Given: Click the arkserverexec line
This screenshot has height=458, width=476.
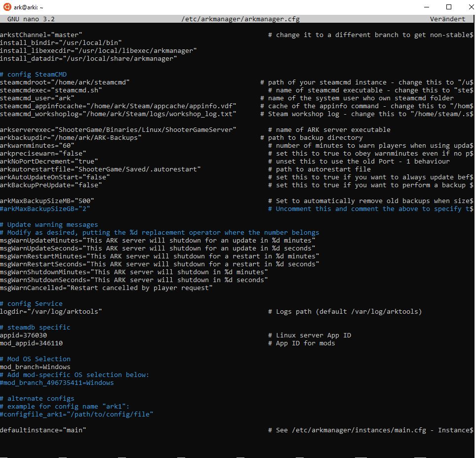Looking at the screenshot, I should point(118,129).
